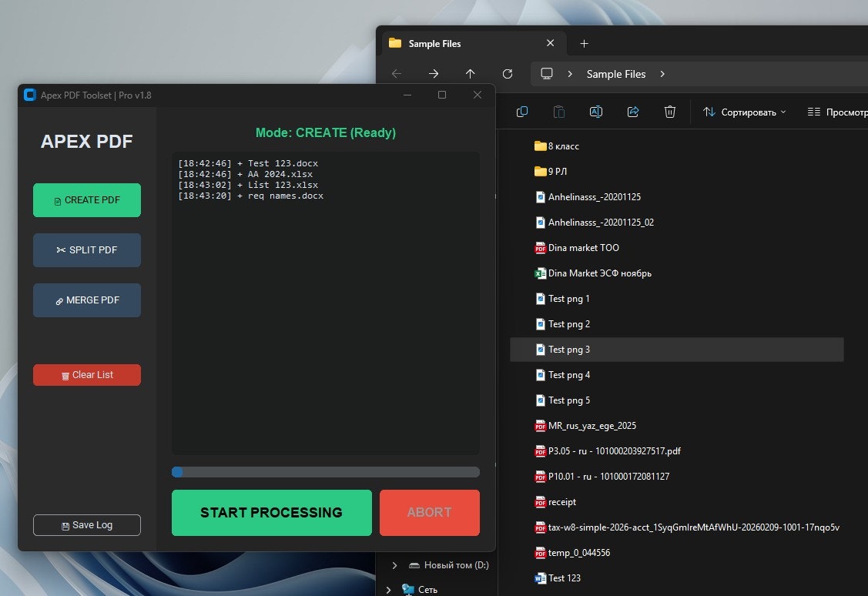This screenshot has width=868, height=596.
Task: Click the Share icon in Explorer toolbar
Action: pos(633,112)
